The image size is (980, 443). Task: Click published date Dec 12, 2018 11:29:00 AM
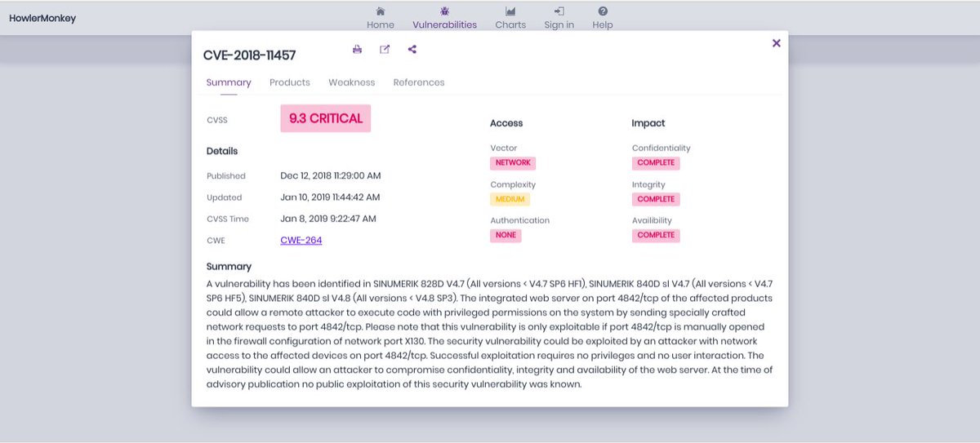(330, 175)
